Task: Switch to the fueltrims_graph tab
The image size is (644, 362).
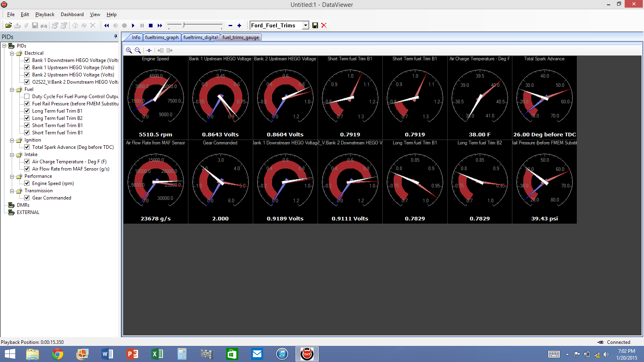Action: click(162, 37)
